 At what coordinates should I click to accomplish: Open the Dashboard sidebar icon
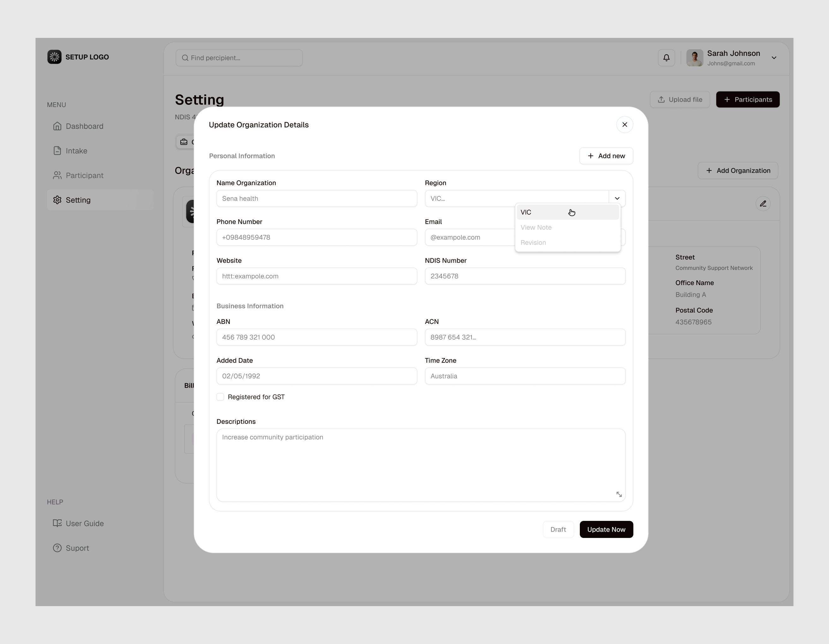pyautogui.click(x=57, y=126)
